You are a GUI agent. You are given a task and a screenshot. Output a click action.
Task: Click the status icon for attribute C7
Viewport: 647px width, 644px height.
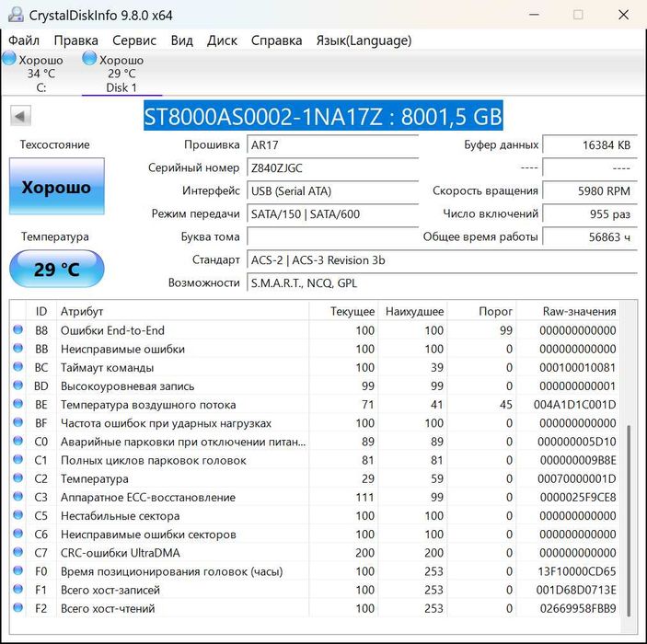[17, 552]
